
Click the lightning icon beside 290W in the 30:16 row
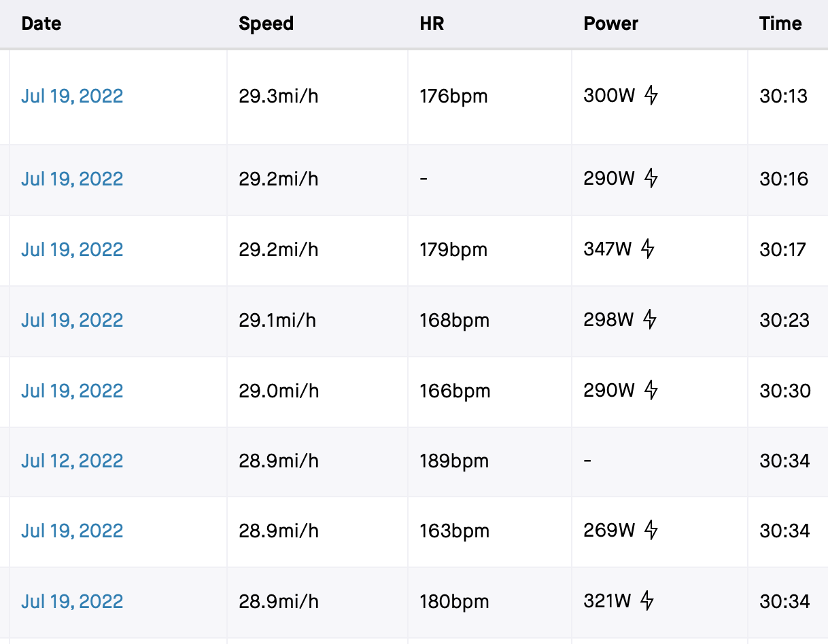(651, 179)
